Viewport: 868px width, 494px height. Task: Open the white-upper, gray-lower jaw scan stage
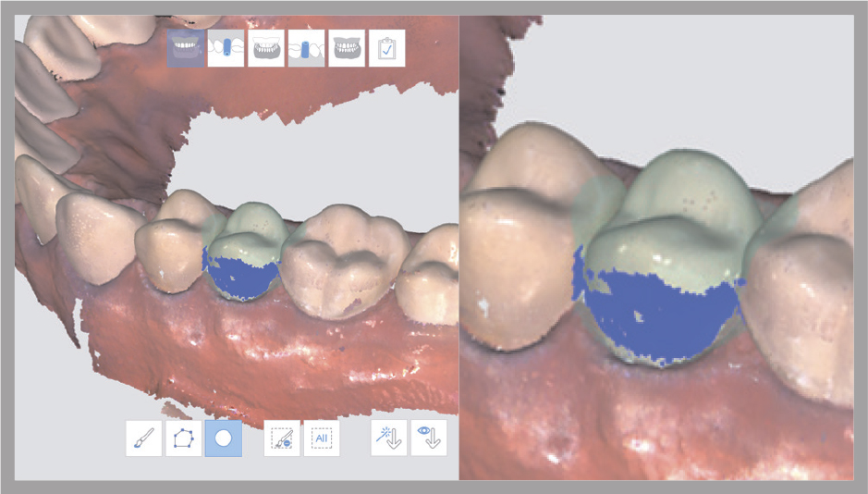[x=265, y=48]
